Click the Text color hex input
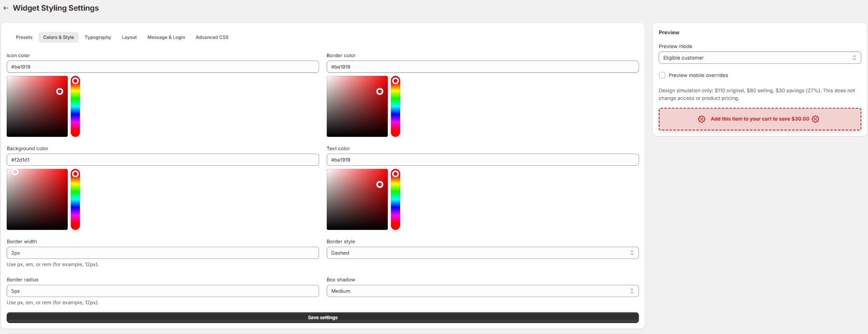 click(483, 160)
